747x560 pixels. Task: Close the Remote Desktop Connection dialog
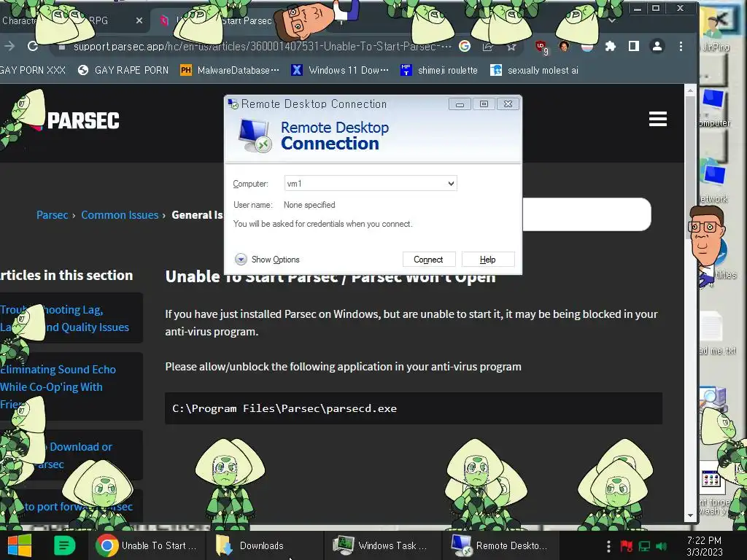[x=508, y=104]
